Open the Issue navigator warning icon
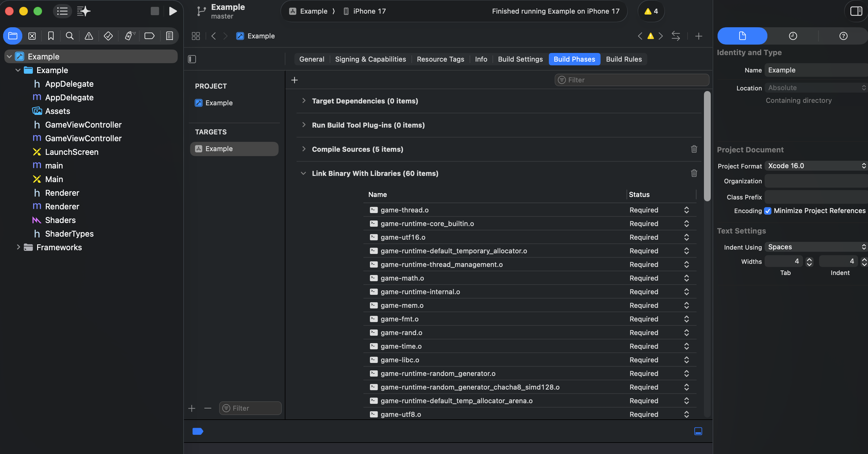Image resolution: width=868 pixels, height=454 pixels. (89, 36)
